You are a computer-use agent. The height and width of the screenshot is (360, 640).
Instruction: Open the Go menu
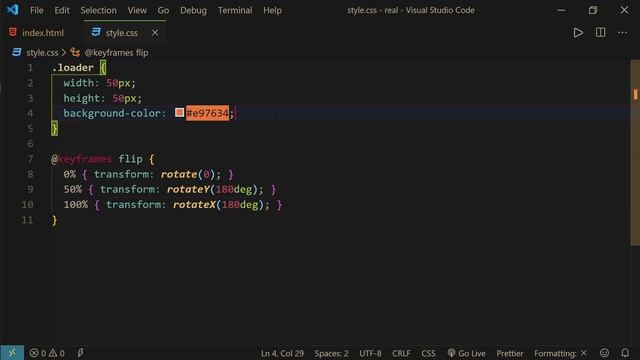[163, 10]
